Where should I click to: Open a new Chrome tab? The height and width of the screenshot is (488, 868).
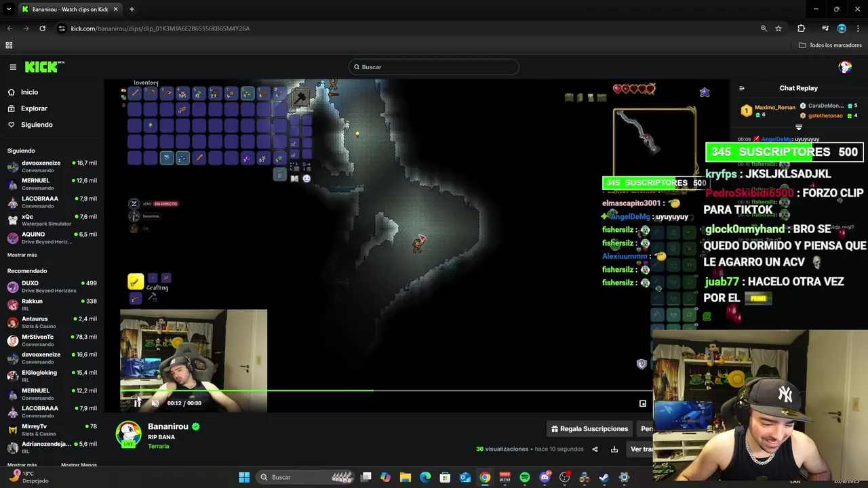(x=132, y=9)
